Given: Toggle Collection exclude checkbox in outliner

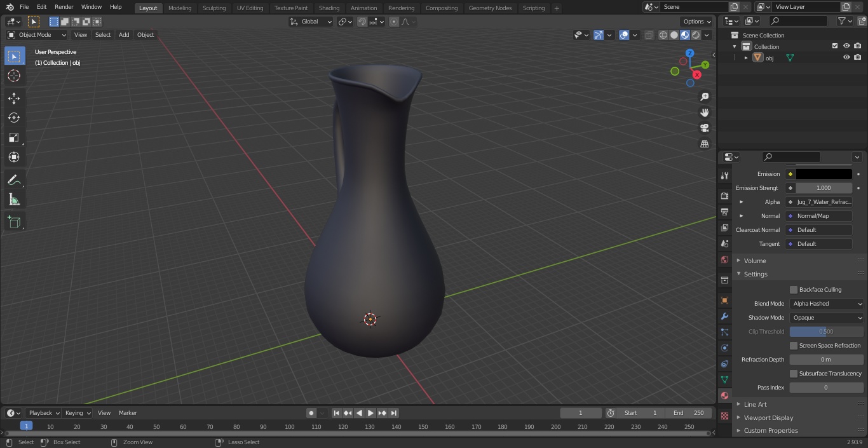Looking at the screenshot, I should (835, 46).
